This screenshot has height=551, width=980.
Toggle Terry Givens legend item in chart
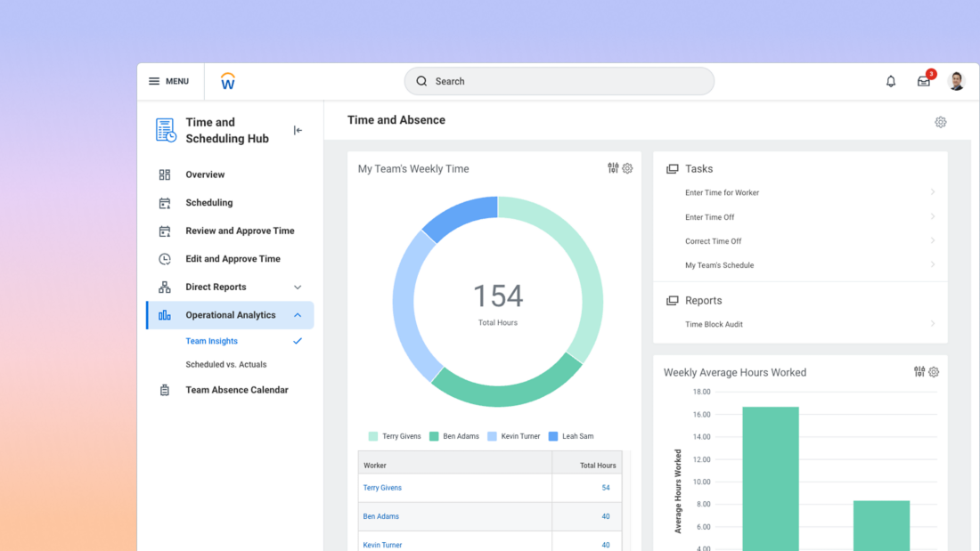tap(395, 436)
